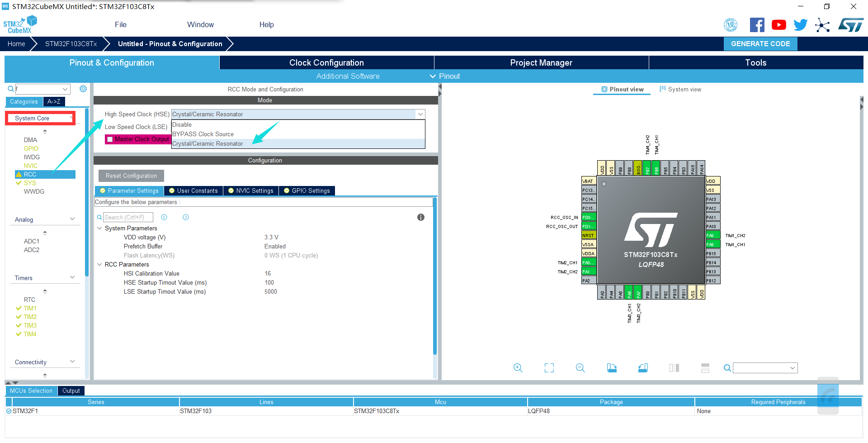
Task: Click the ST community network icon
Action: click(822, 25)
